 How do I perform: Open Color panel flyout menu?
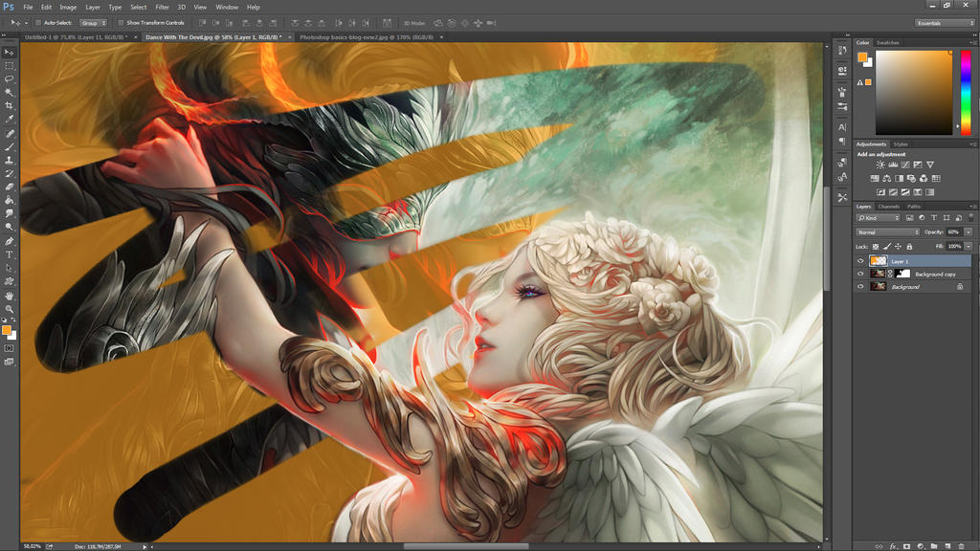[972, 42]
